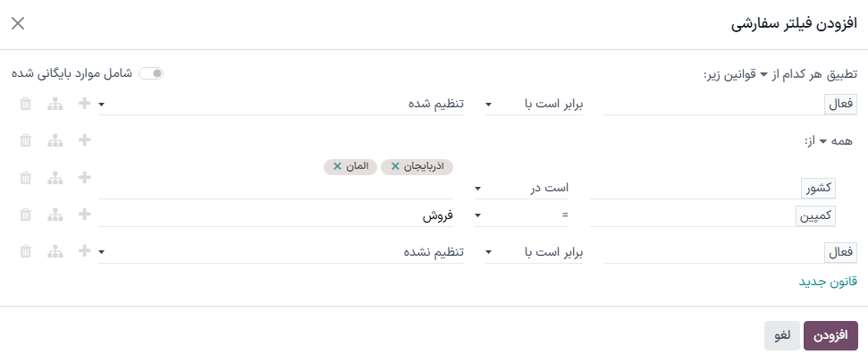The width and height of the screenshot is (868, 363).
Task: Click the قانون جدید link
Action: [828, 282]
